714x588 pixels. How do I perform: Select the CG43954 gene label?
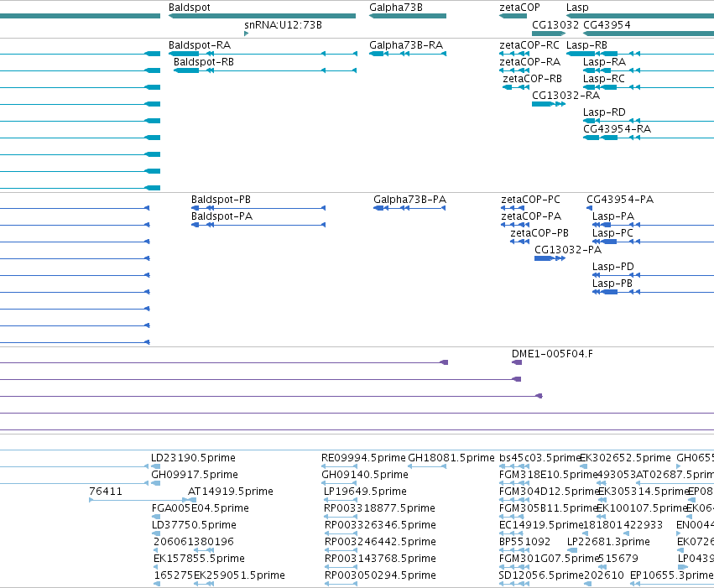(607, 24)
